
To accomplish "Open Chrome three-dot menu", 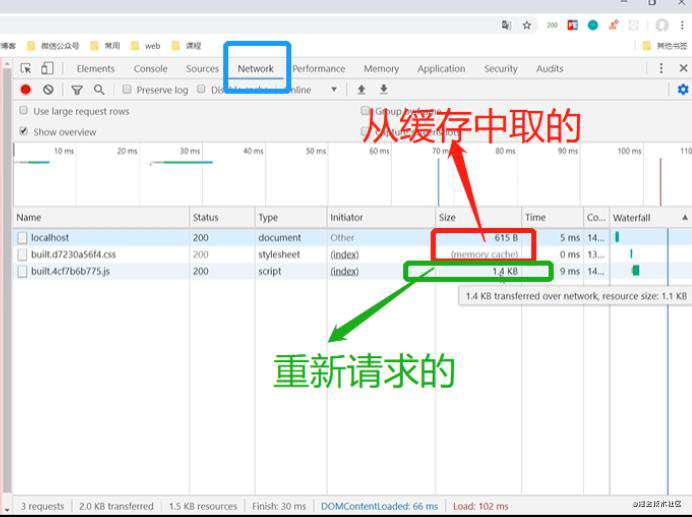I will click(x=682, y=25).
